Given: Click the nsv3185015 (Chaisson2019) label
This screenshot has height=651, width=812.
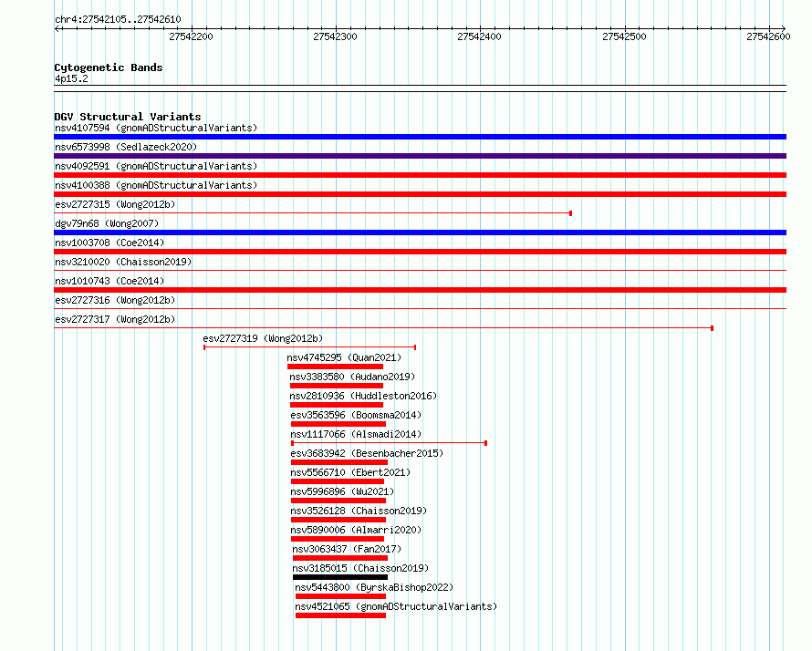Looking at the screenshot, I should (360, 568).
